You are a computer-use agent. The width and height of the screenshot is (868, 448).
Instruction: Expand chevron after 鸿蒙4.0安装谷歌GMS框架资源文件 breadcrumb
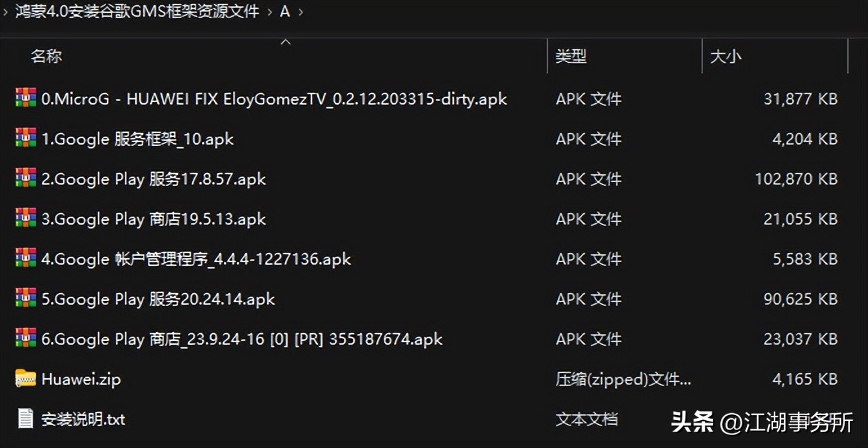coord(270,12)
